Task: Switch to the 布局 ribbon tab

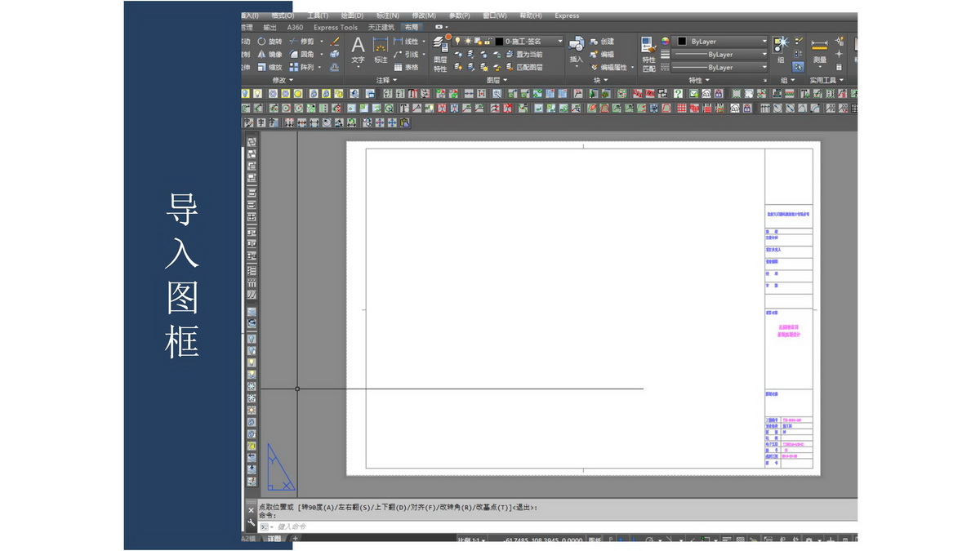Action: coord(412,27)
